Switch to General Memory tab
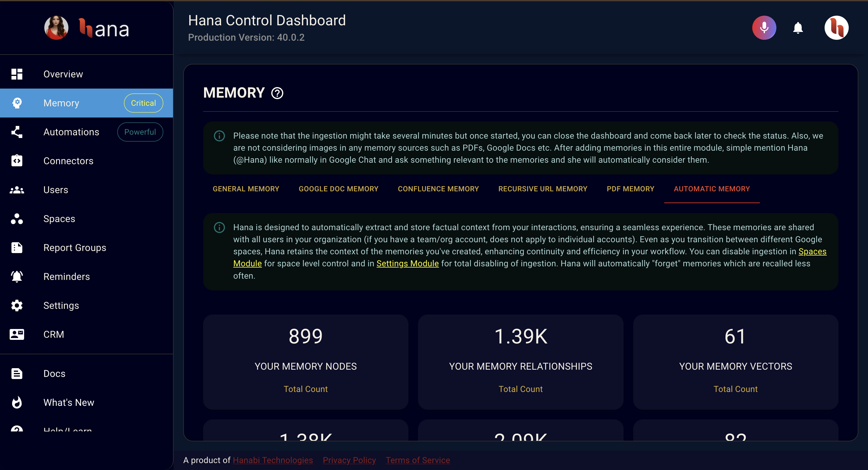The width and height of the screenshot is (868, 470). coord(246,189)
